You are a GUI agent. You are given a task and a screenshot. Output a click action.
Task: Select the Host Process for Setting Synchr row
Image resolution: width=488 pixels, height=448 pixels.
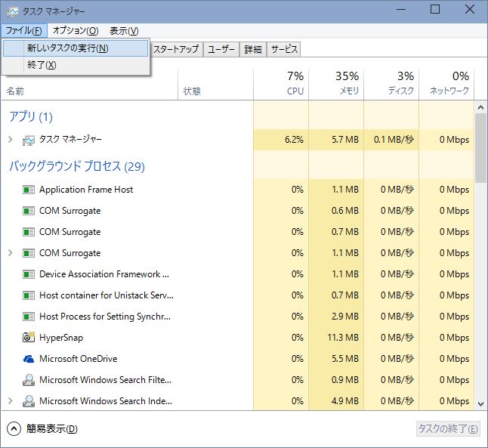(105, 317)
